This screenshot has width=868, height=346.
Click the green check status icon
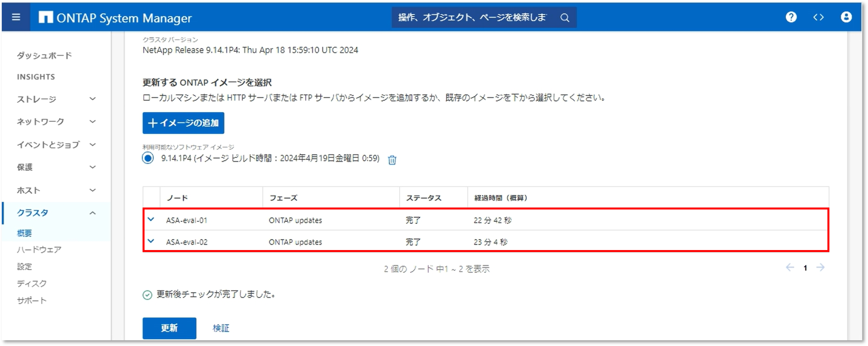click(147, 295)
